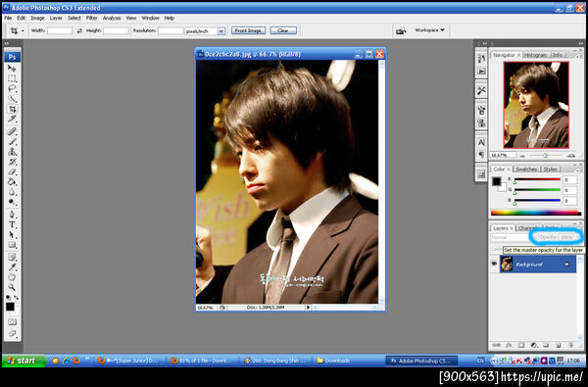This screenshot has height=387, width=588.
Task: Open the Analysis menu
Action: tap(112, 18)
